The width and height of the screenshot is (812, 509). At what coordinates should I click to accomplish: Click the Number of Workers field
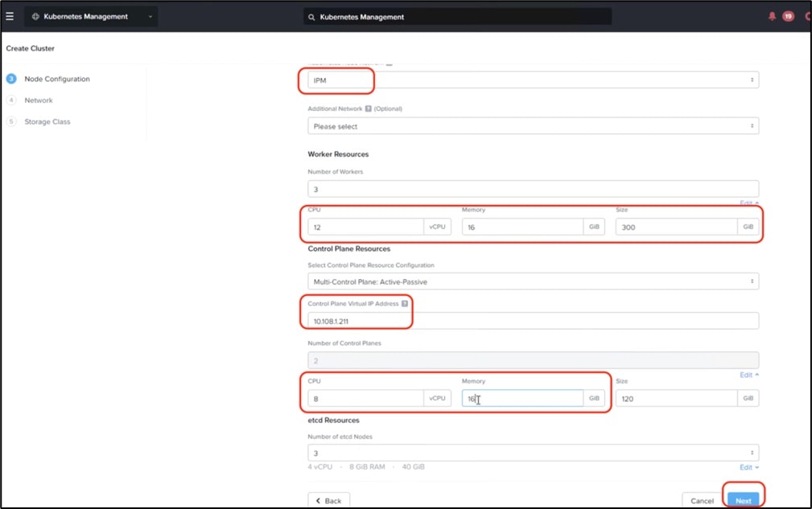(x=534, y=189)
